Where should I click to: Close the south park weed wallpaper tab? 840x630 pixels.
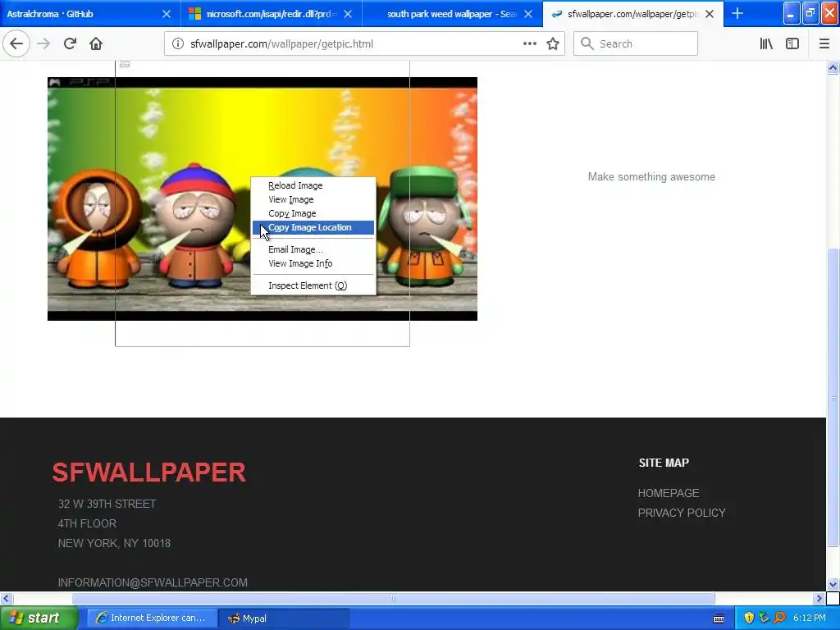[x=527, y=14]
